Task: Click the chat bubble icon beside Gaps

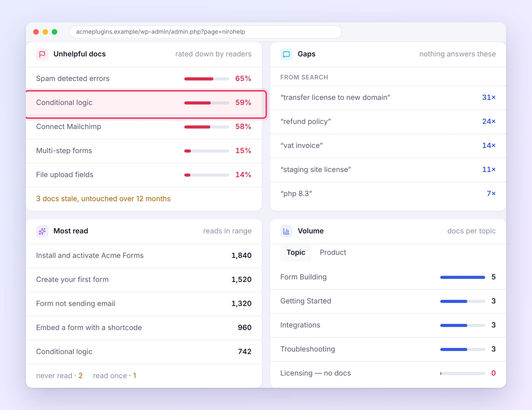Action: click(286, 54)
